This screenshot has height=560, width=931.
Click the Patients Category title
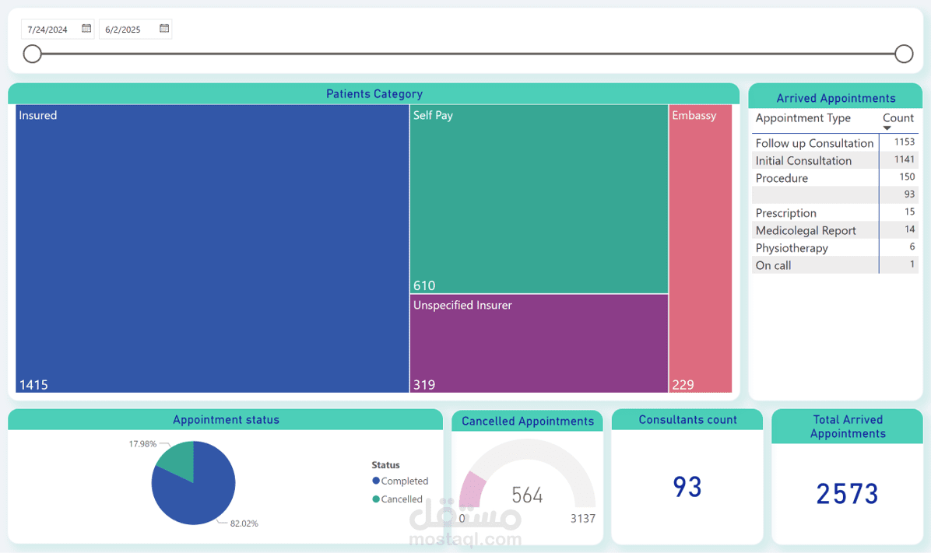click(374, 94)
